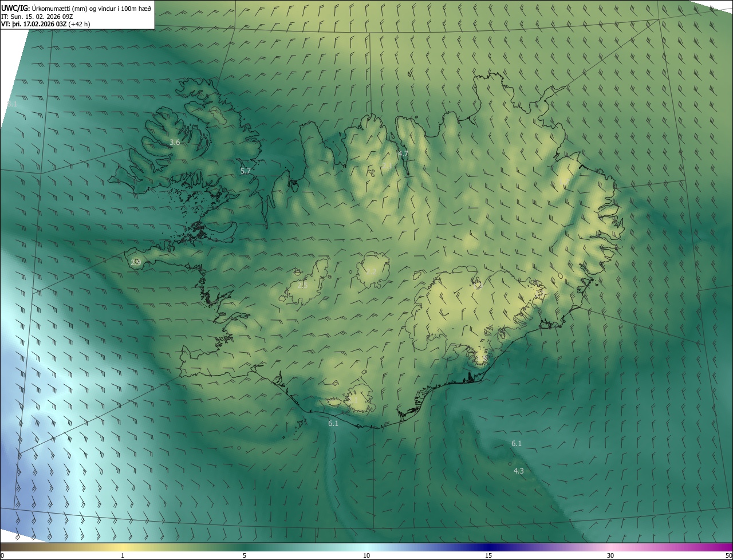Click the 4.7 value in north Iceland
Viewport: 733px width, 560px height.
tap(403, 153)
